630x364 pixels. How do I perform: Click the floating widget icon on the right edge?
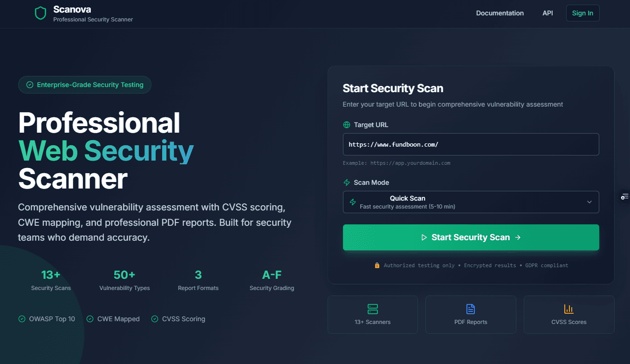tap(624, 197)
